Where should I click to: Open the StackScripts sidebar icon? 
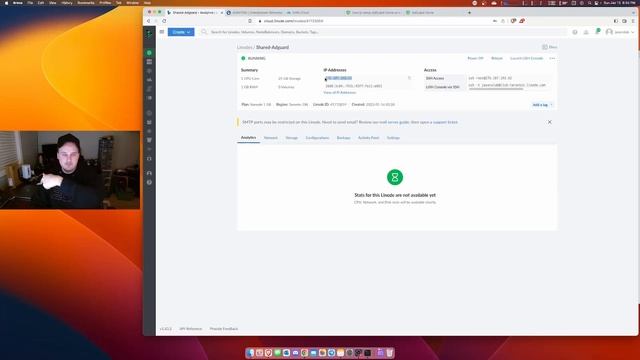tap(149, 89)
